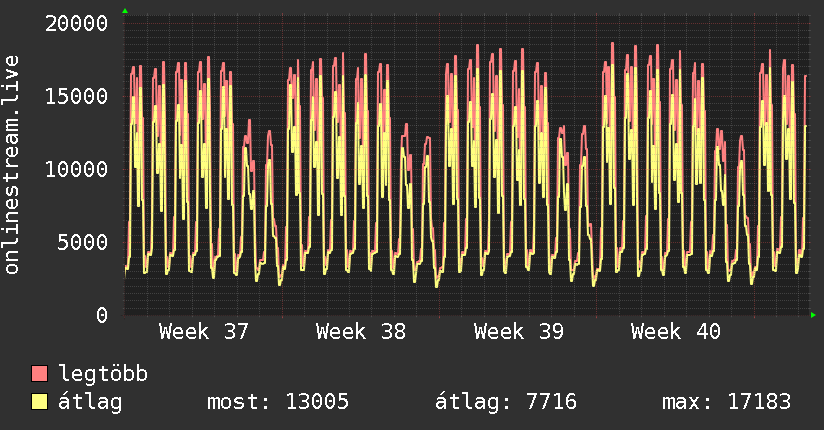Click the átlag legend label next to yellow swatch
This screenshot has width=824, height=430.
(x=90, y=402)
